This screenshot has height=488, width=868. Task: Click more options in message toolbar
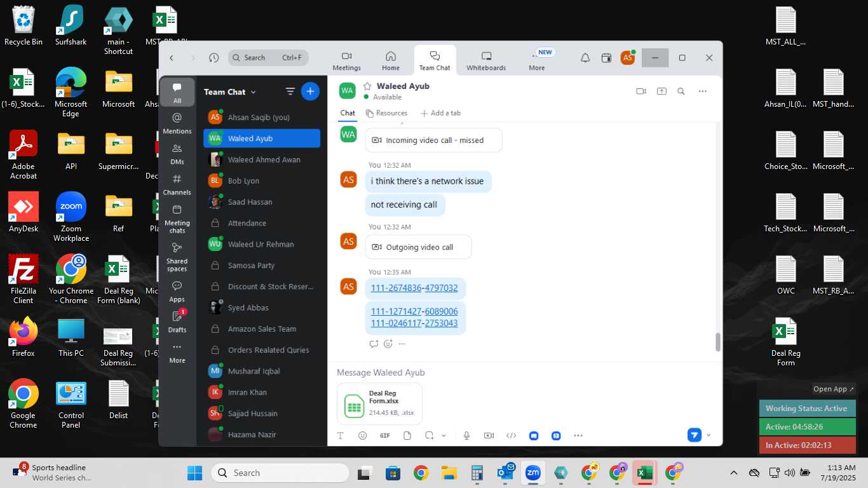pos(578,436)
